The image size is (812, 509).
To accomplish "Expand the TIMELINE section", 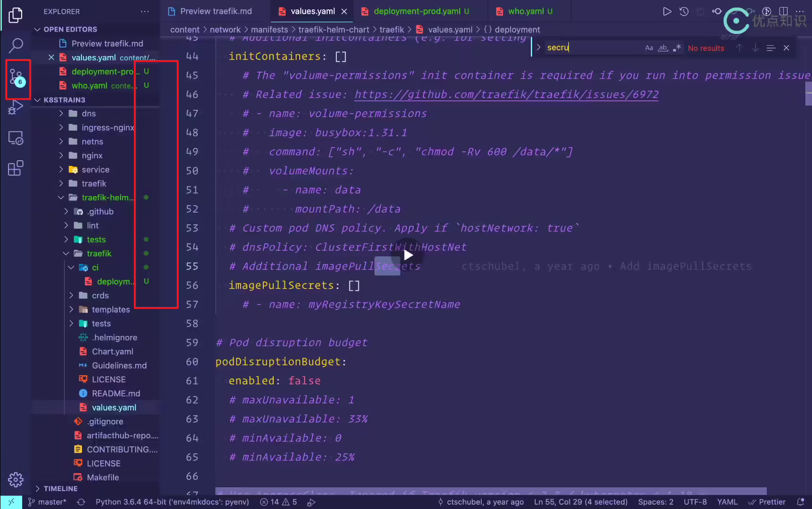I will 37,489.
